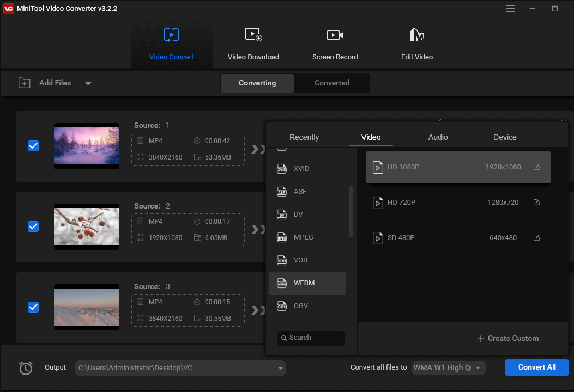Choose the OGV format icon

(x=281, y=305)
